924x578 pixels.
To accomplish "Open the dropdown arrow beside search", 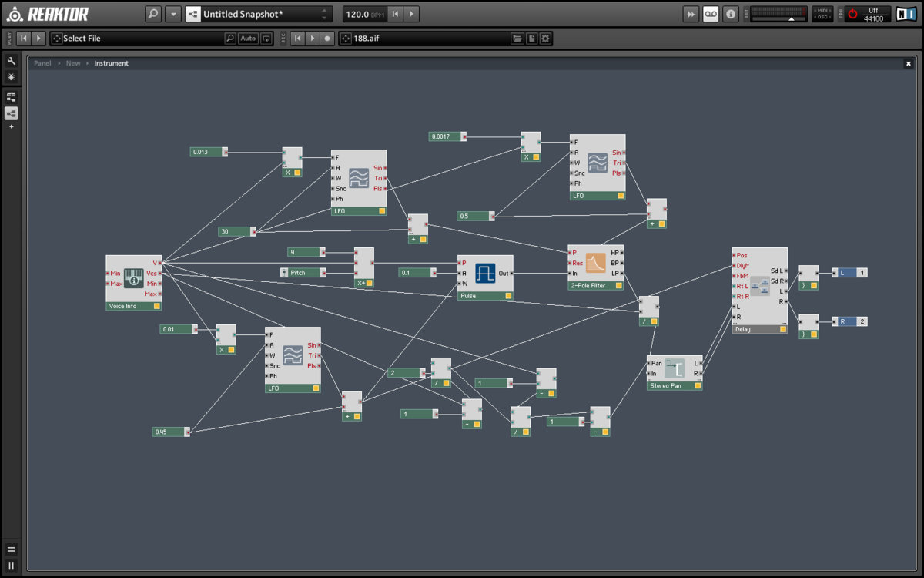I will (173, 14).
